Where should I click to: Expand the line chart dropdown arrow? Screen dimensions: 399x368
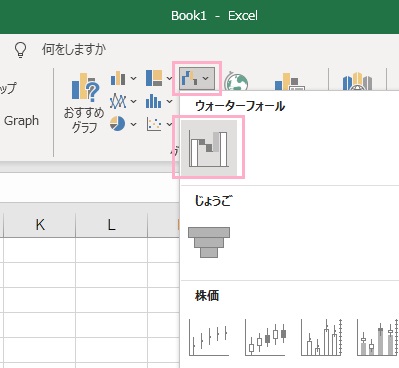coord(133,101)
